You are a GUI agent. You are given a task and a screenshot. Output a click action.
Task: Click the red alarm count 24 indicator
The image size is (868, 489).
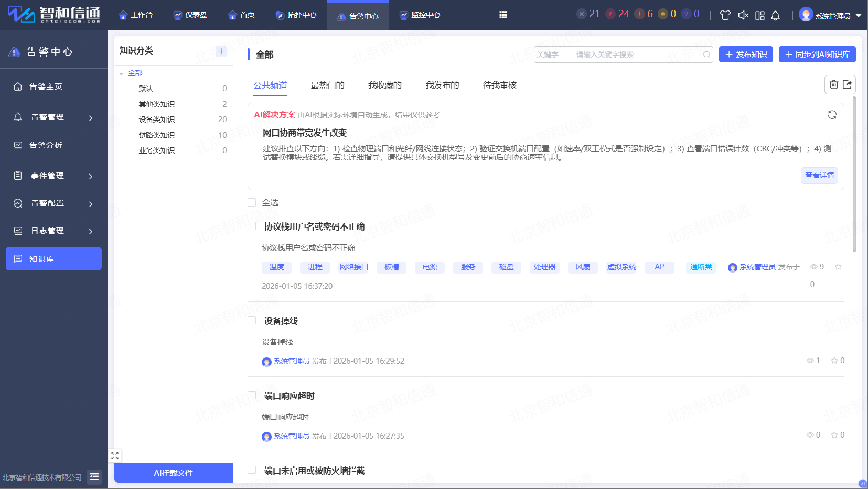pos(617,14)
